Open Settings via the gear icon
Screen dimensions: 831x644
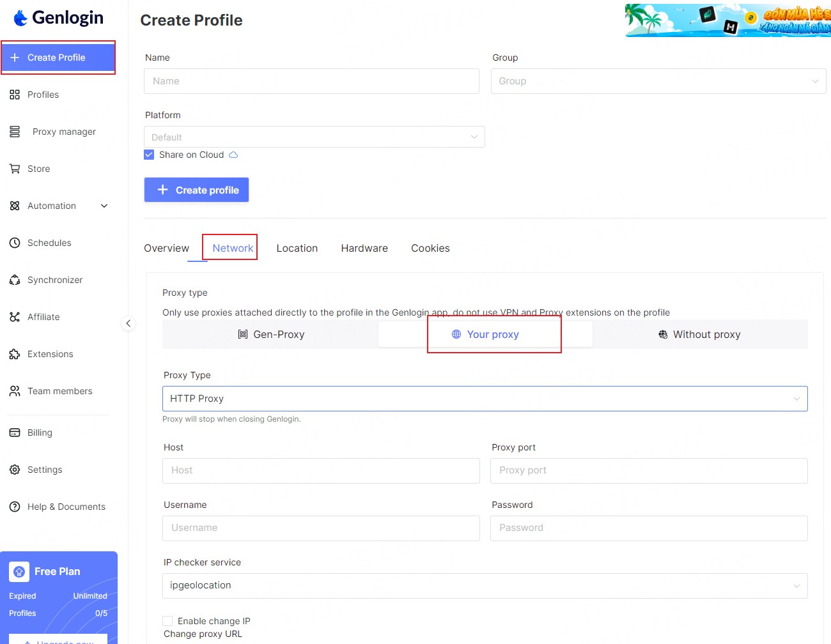pos(15,470)
